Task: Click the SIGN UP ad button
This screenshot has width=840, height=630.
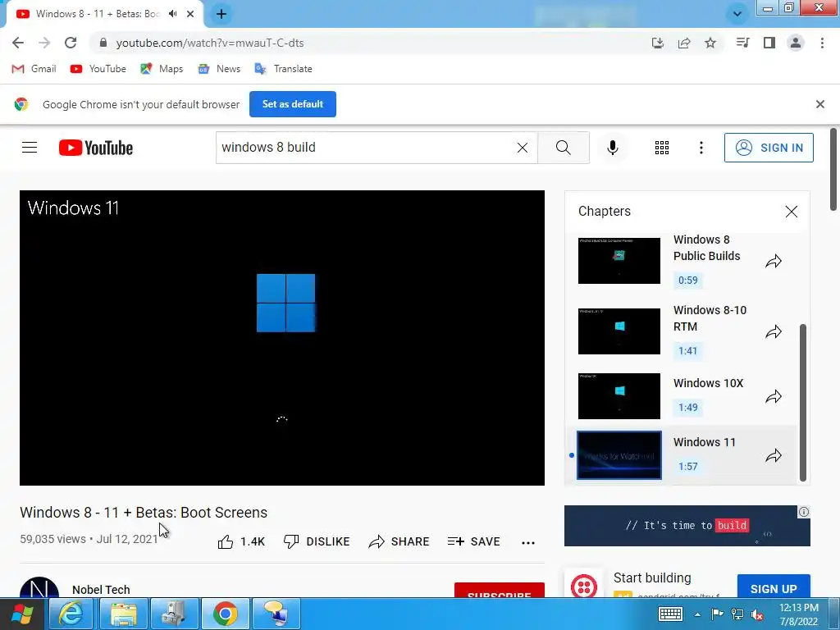Action: pyautogui.click(x=774, y=587)
